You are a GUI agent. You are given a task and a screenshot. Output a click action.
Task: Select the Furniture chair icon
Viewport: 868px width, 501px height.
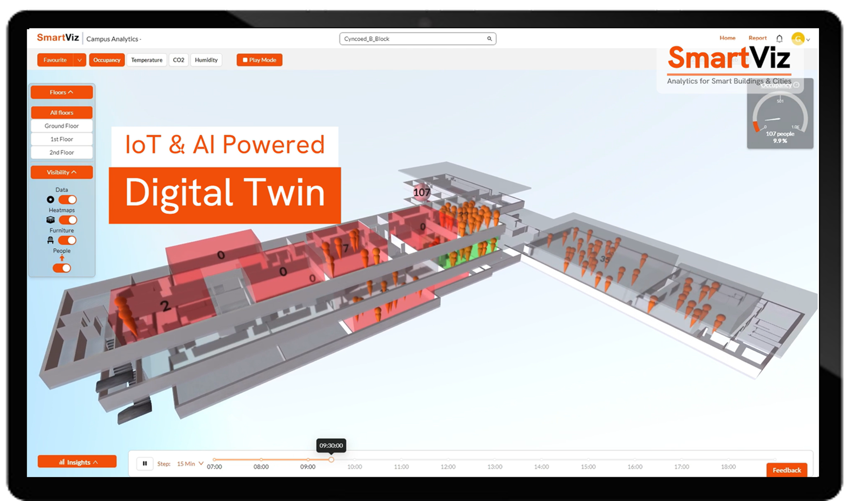[51, 240]
